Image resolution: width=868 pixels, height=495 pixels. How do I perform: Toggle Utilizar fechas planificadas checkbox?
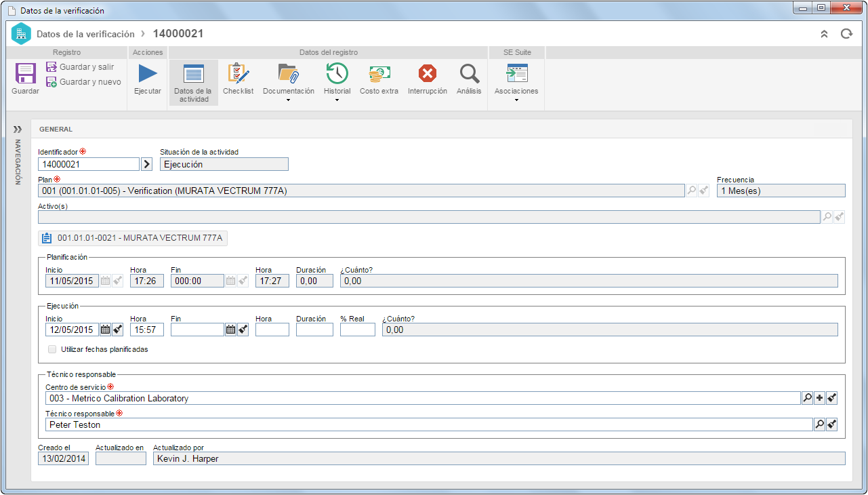[x=52, y=349]
